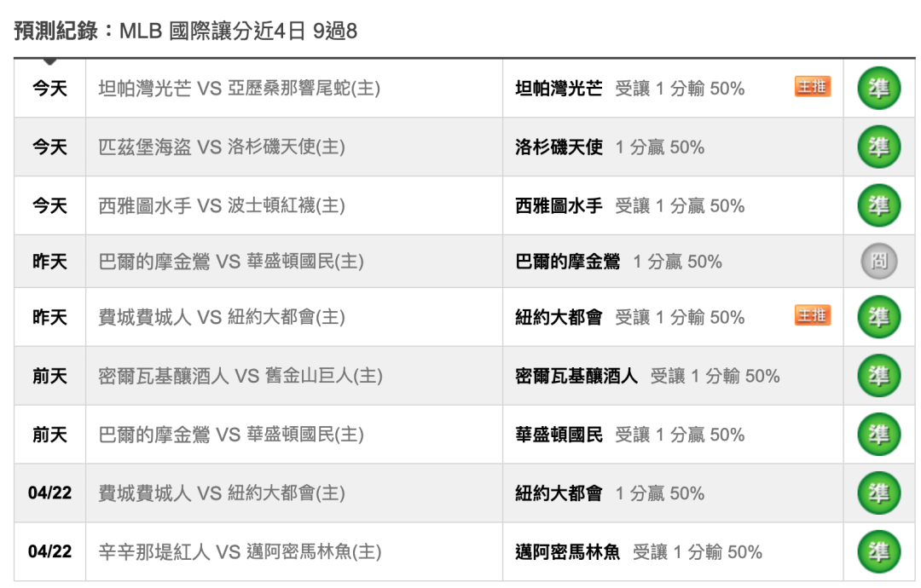Select the bold 華盛頓國民 predicted team

(x=559, y=435)
